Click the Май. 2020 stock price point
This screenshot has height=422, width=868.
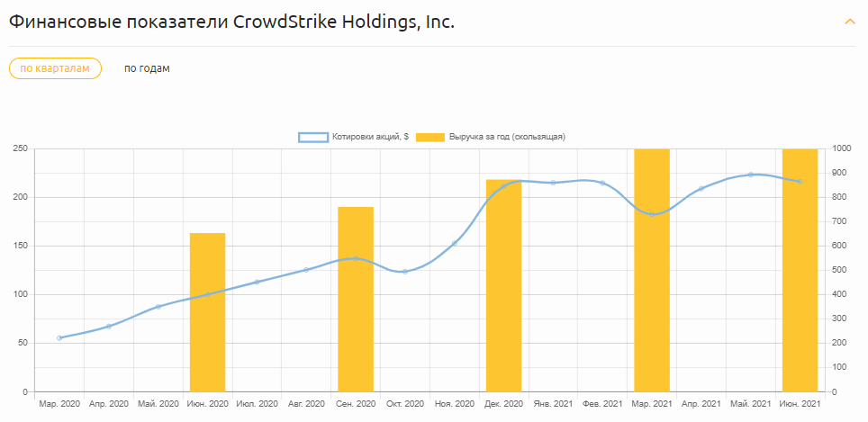point(158,307)
